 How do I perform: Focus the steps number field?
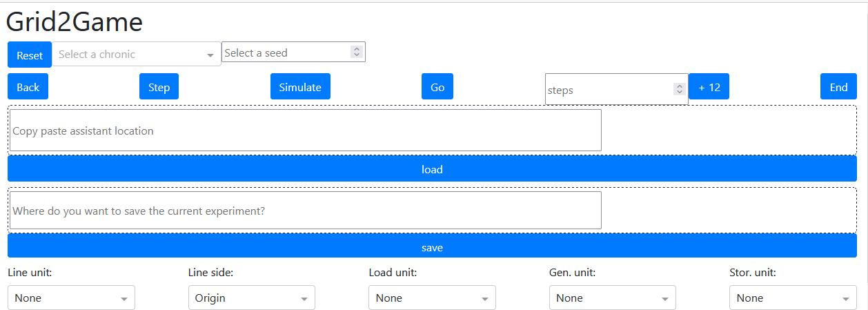(617, 90)
